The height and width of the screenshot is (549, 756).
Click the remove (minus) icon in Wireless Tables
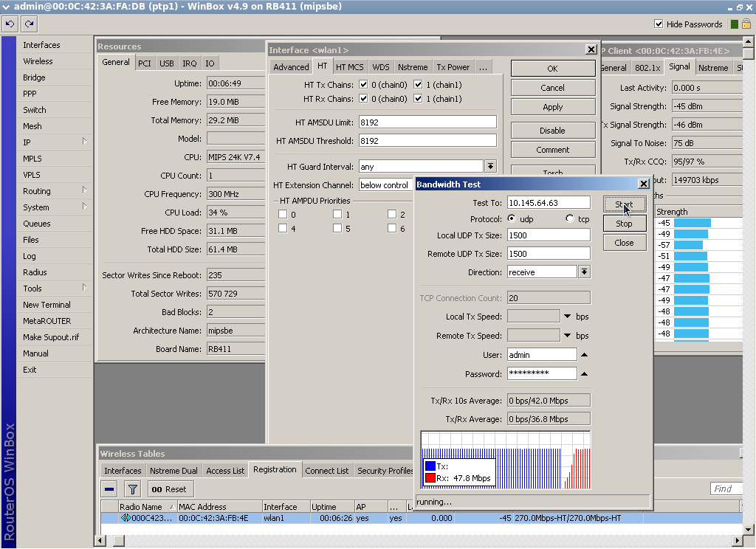tap(108, 488)
